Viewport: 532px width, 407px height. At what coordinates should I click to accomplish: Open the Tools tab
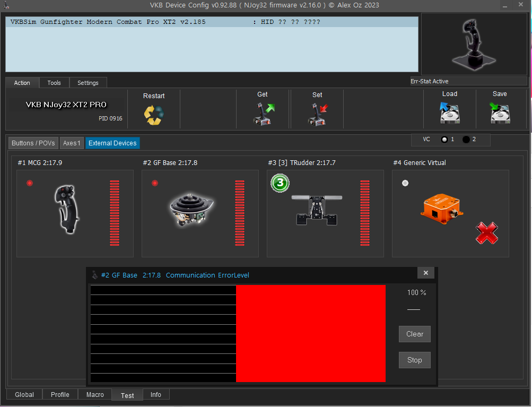point(54,83)
